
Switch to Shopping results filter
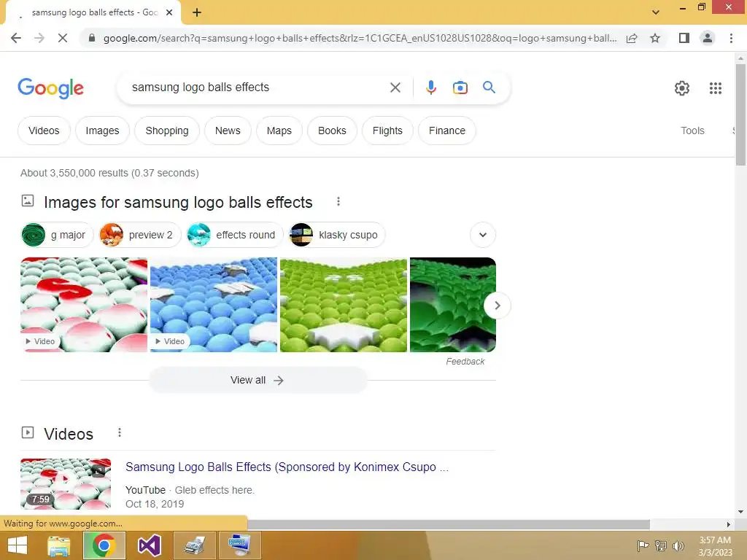pos(167,131)
